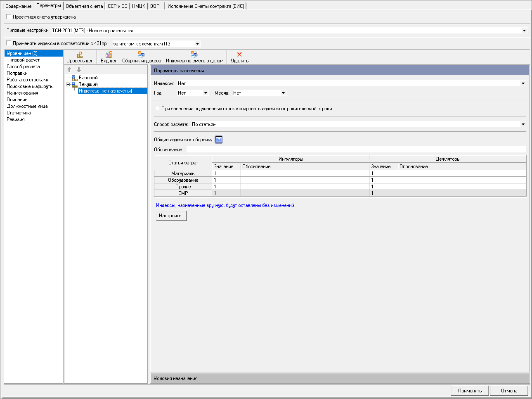Collapse the 'Текущий' tree node
The height and width of the screenshot is (399, 532).
(x=68, y=84)
